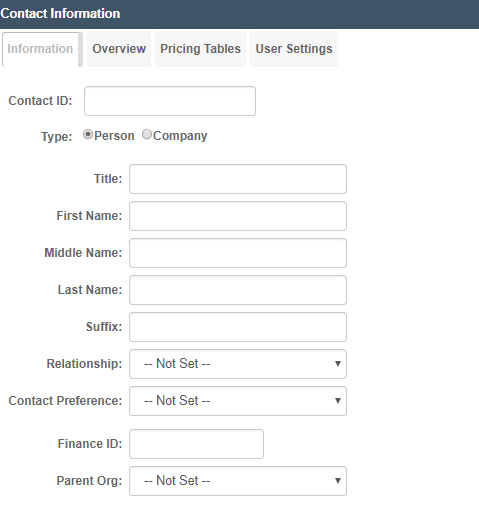Click the Contact ID input field
The width and height of the screenshot is (479, 508).
point(170,101)
